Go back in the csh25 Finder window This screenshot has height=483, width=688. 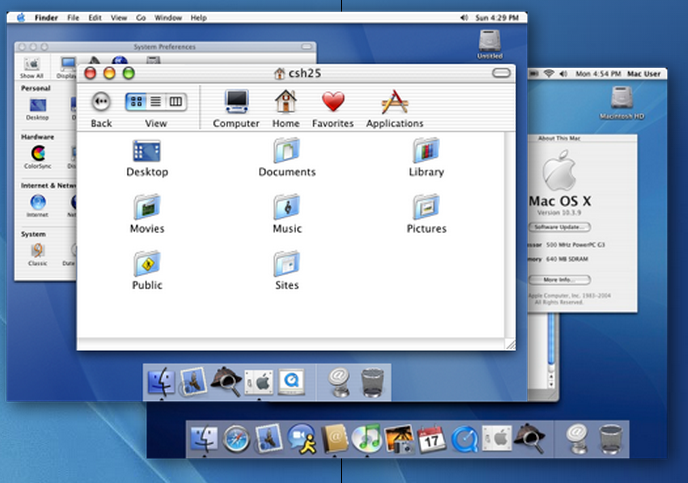(101, 102)
